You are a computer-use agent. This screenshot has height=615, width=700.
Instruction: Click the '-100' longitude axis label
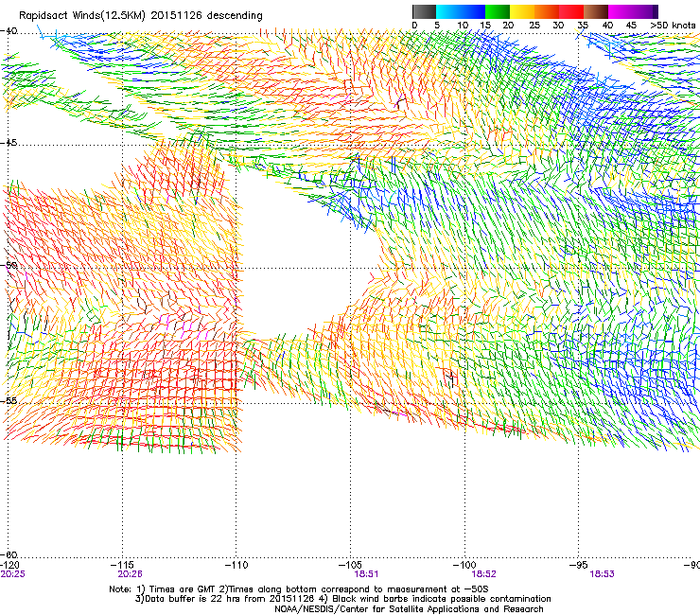464,565
